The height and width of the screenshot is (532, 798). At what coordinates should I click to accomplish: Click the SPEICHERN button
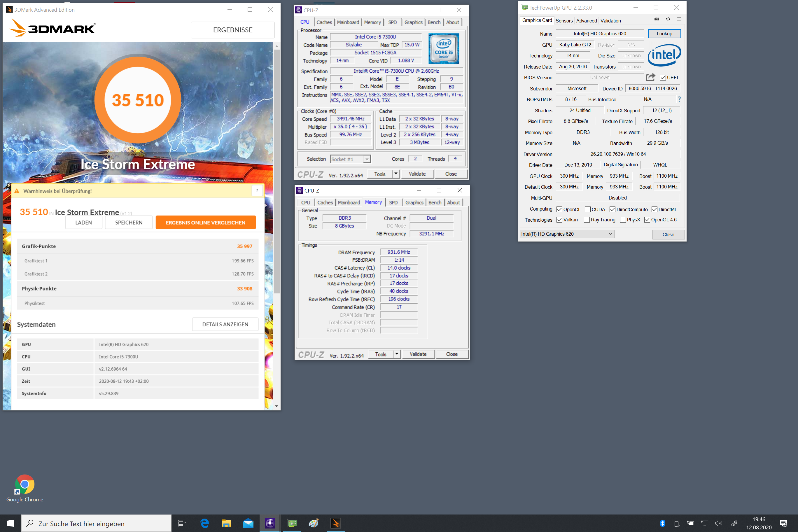click(129, 223)
